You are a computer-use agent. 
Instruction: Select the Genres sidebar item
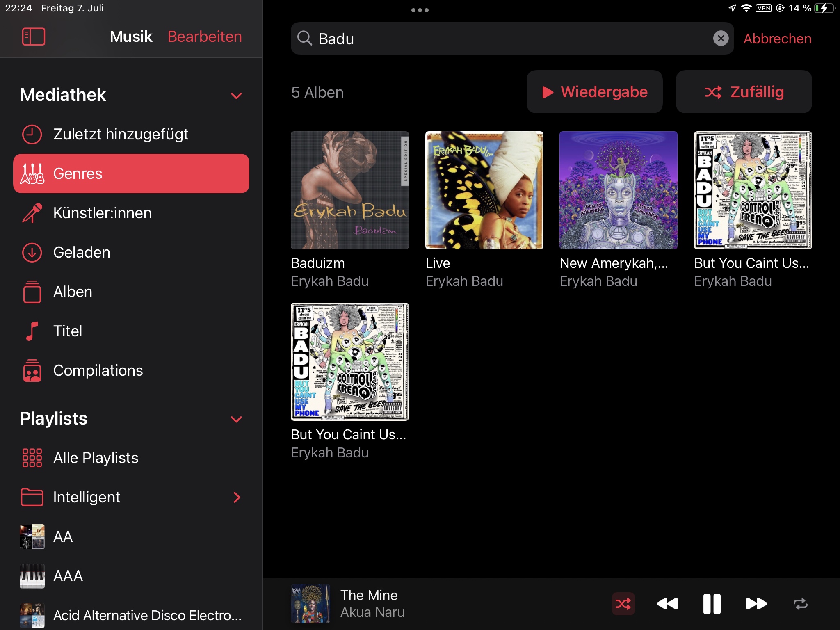[x=131, y=173]
